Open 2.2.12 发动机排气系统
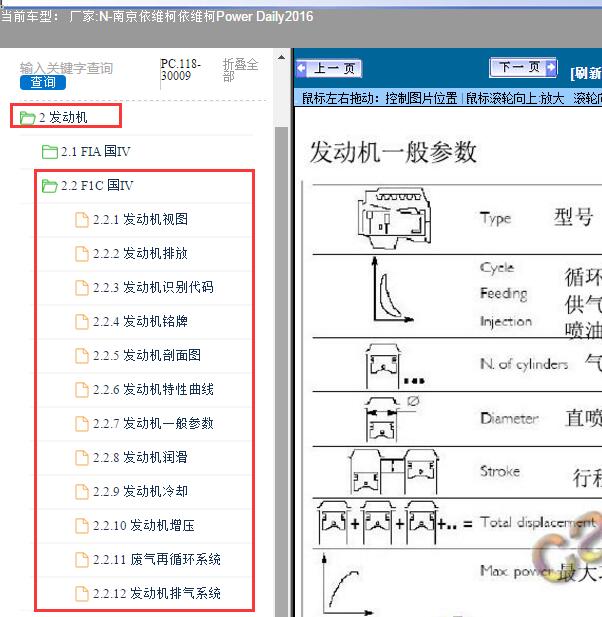 click(x=157, y=593)
